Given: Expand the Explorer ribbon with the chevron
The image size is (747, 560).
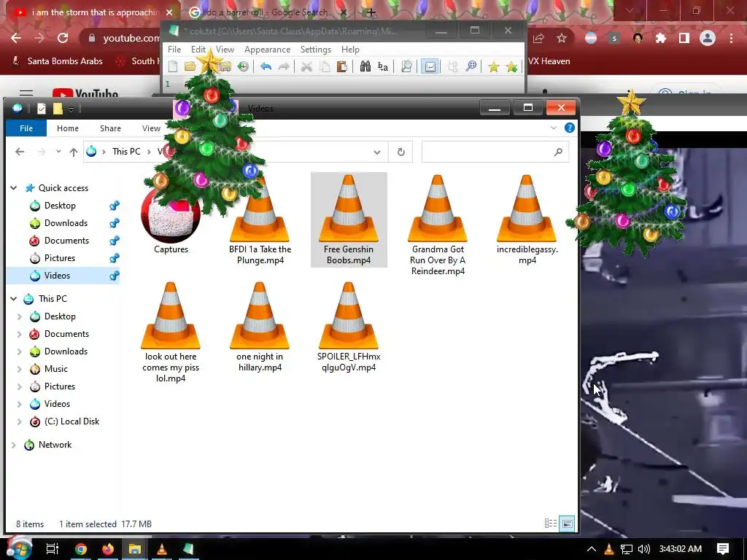Looking at the screenshot, I should click(x=554, y=128).
